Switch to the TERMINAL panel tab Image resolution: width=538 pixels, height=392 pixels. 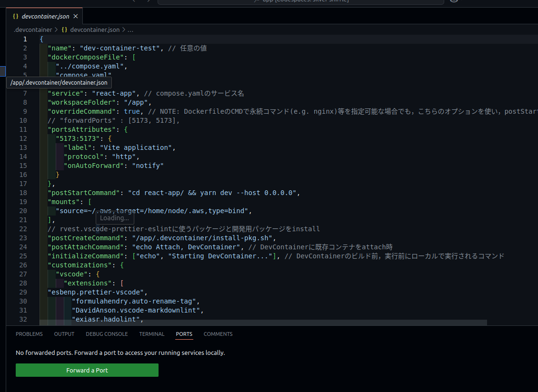coord(151,334)
